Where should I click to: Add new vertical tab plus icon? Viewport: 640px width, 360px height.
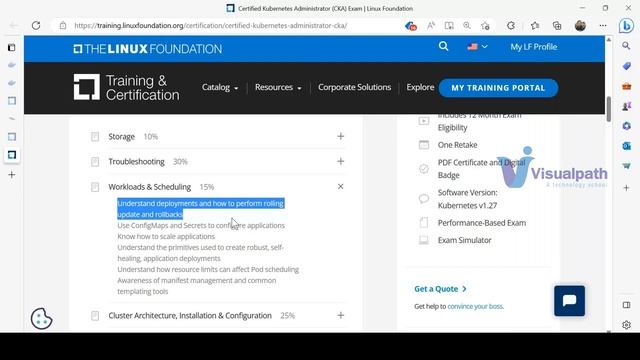12,175
